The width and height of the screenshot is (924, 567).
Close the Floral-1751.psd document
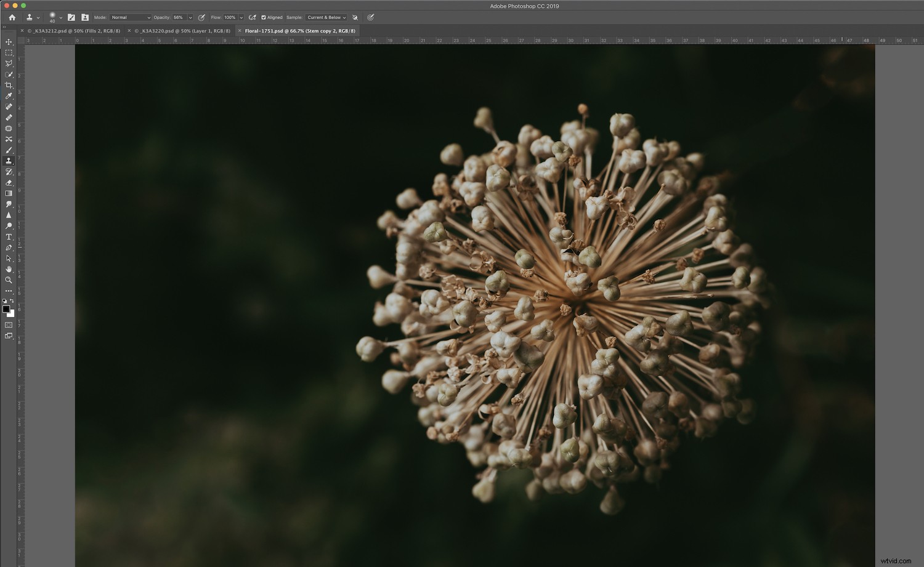[239, 30]
